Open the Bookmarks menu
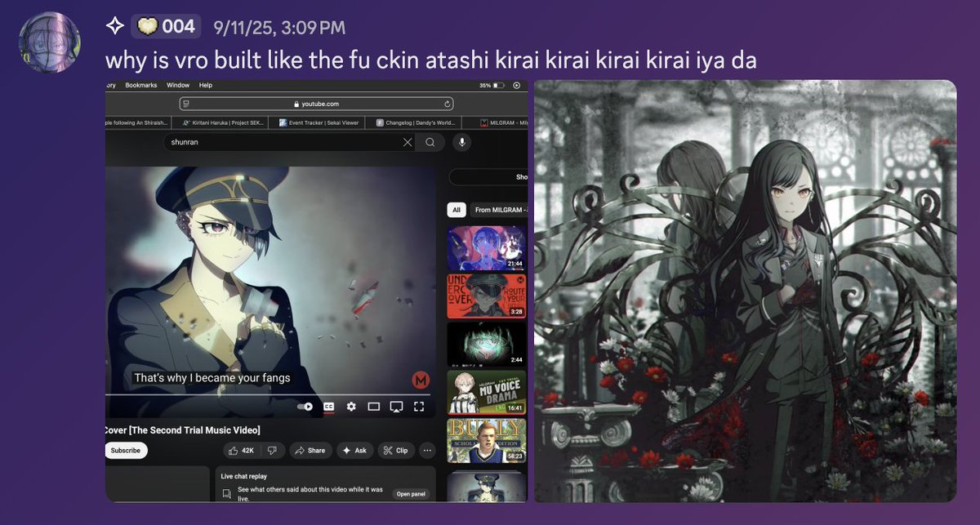This screenshot has height=525, width=980. click(140, 85)
